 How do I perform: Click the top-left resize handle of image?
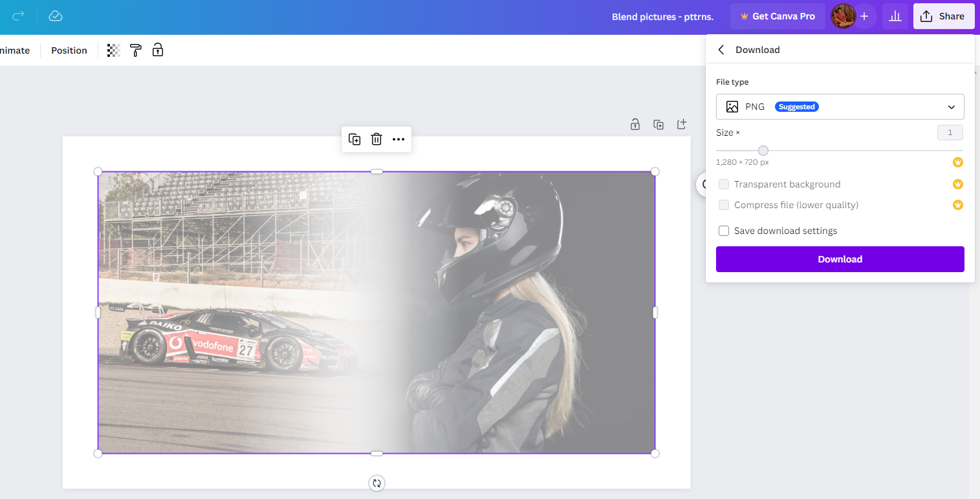point(98,171)
